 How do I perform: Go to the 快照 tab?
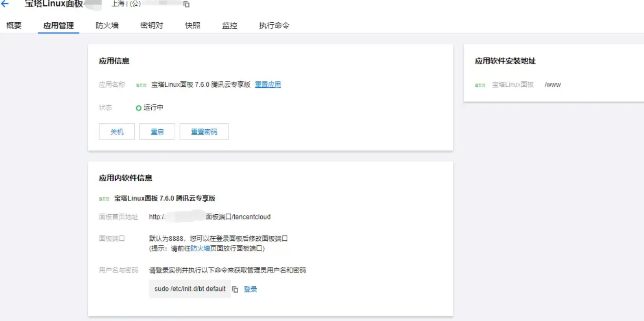tap(193, 25)
